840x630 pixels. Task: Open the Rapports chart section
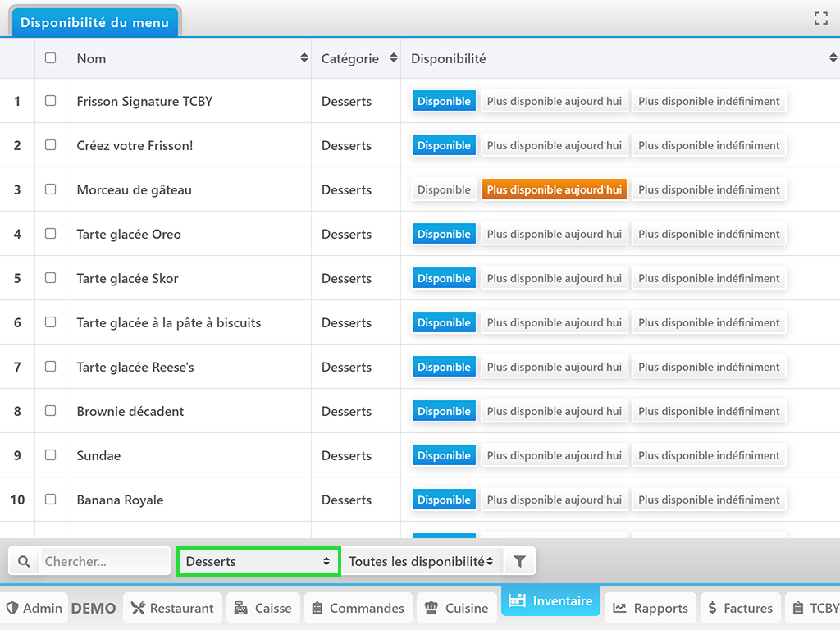pyautogui.click(x=651, y=608)
